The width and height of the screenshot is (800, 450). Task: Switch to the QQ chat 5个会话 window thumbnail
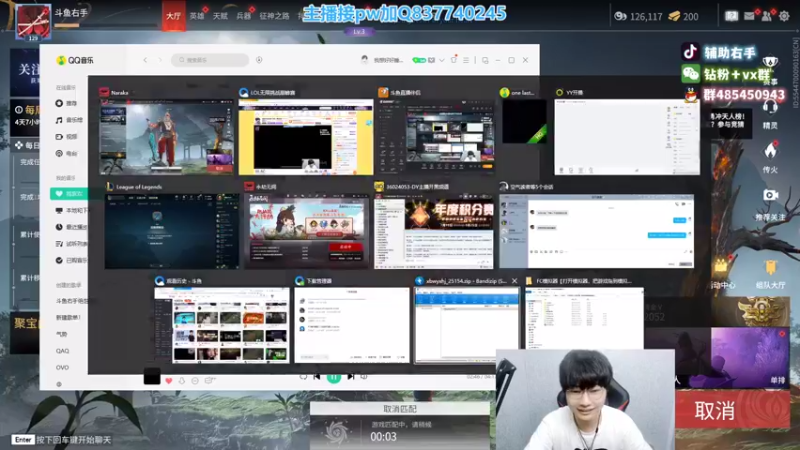(596, 231)
